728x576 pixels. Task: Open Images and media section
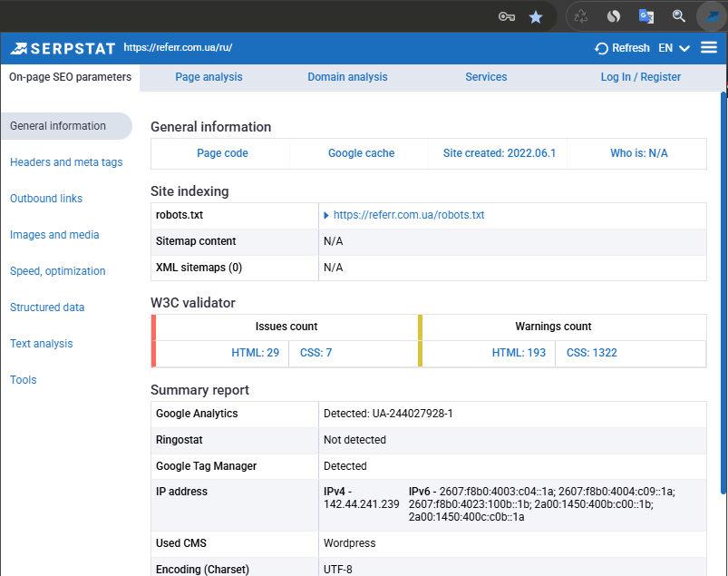54,235
